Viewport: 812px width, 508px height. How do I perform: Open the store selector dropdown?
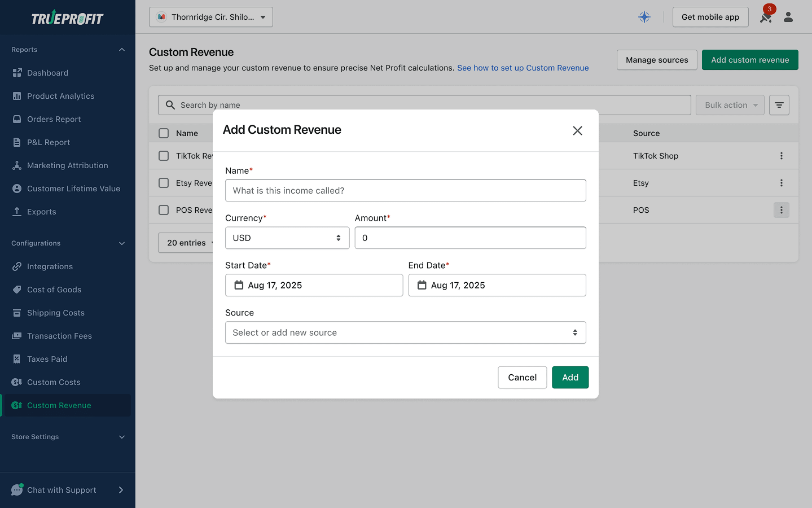point(210,17)
